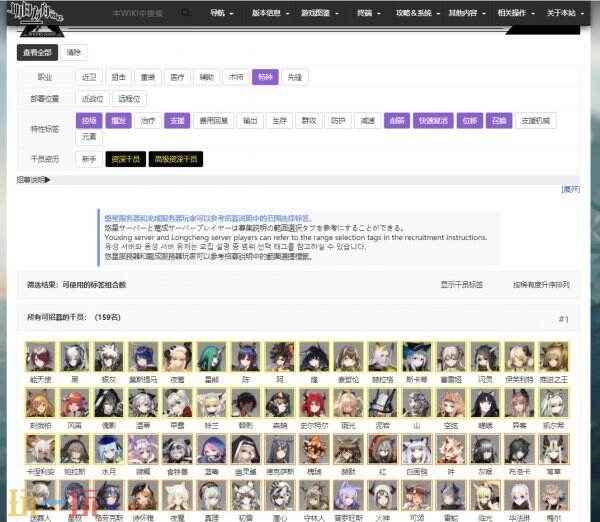The height and width of the screenshot is (522, 600).
Task: Open the 终端 dropdown menu
Action: [x=368, y=13]
